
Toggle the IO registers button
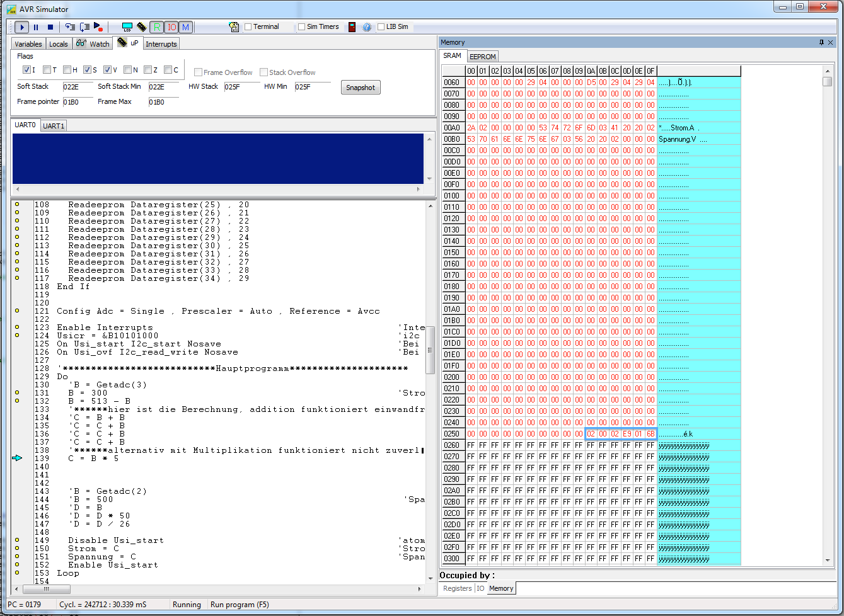click(x=171, y=27)
